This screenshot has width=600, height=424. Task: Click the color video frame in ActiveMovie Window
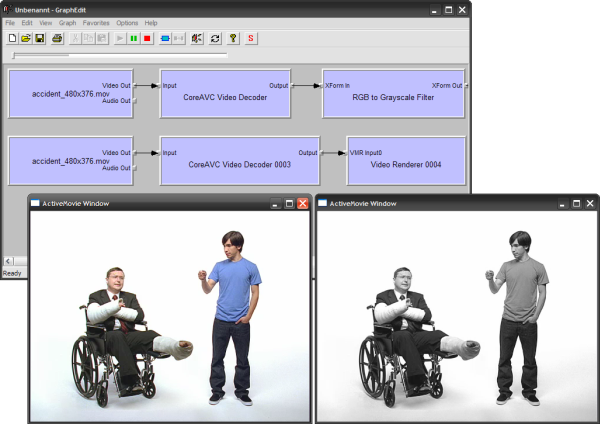[170, 316]
